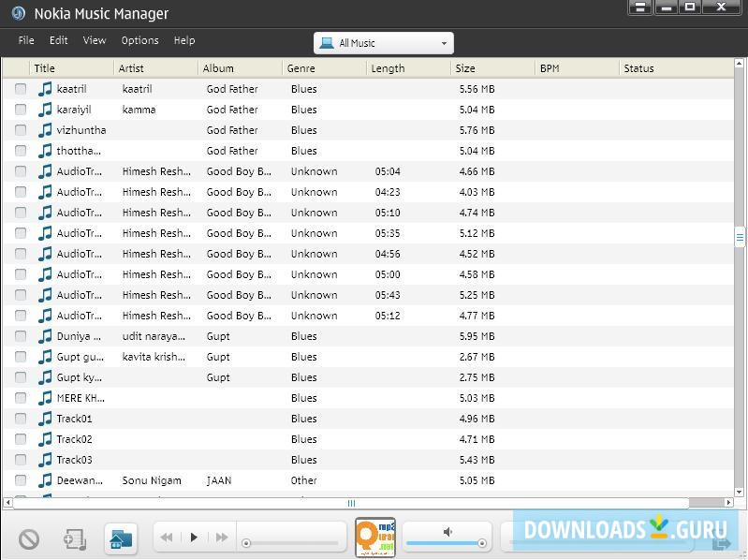The height and width of the screenshot is (560, 748).
Task: Click the speaker mute icon
Action: (x=447, y=531)
